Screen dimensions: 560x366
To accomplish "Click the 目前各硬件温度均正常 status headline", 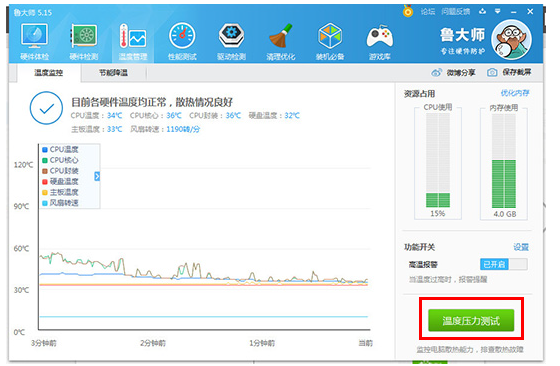I will [x=152, y=102].
